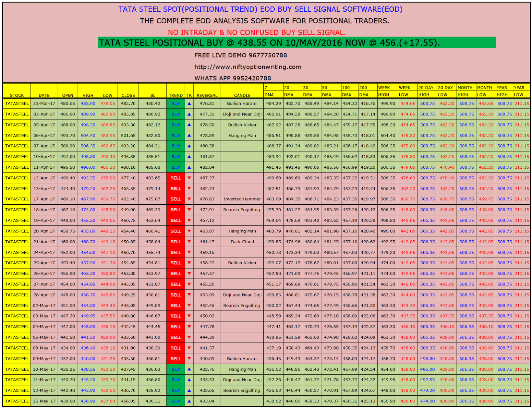
Task: Open the niftyoptionwriting.com website link
Action: coord(248,67)
